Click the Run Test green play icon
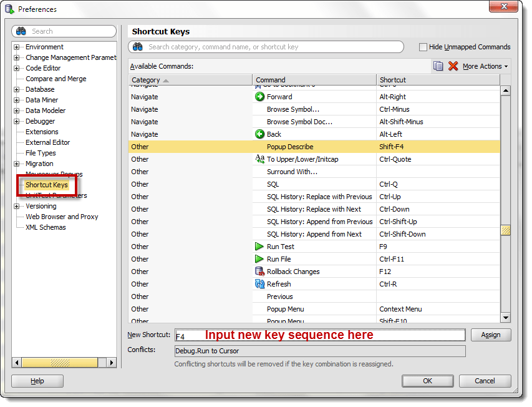 [x=259, y=247]
